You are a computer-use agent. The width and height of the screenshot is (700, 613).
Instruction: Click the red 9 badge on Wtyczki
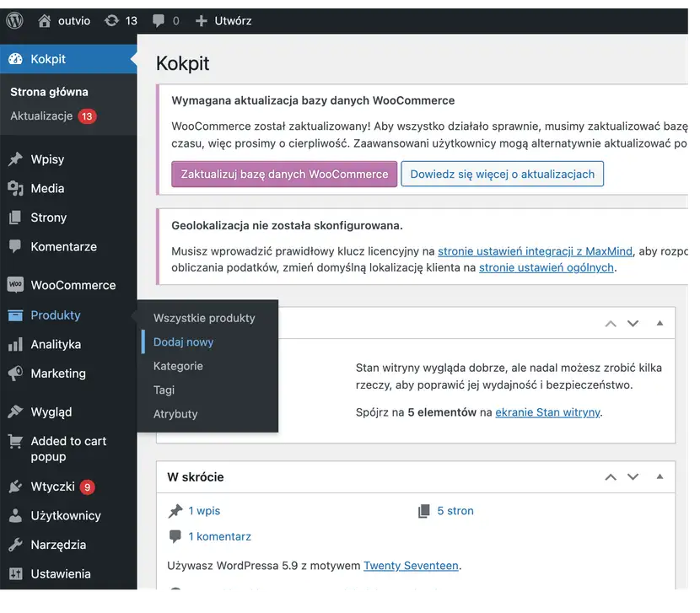coord(88,487)
